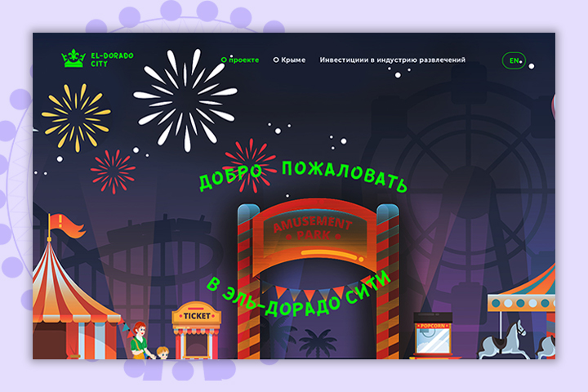This screenshot has width=588, height=392.
Task: Open 'Инвестиции в индустрию развлечений' menu link
Action: pyautogui.click(x=392, y=60)
